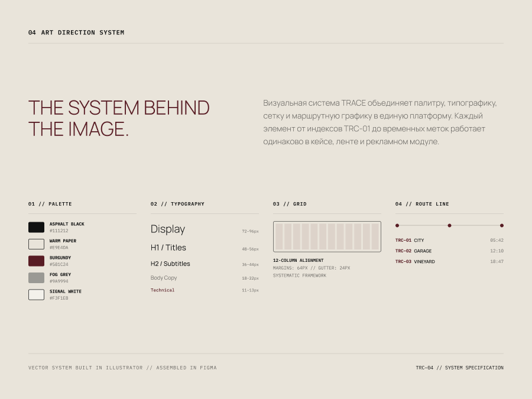Click the "Display" type sample
Image resolution: width=532 pixels, height=399 pixels.
coord(168,229)
